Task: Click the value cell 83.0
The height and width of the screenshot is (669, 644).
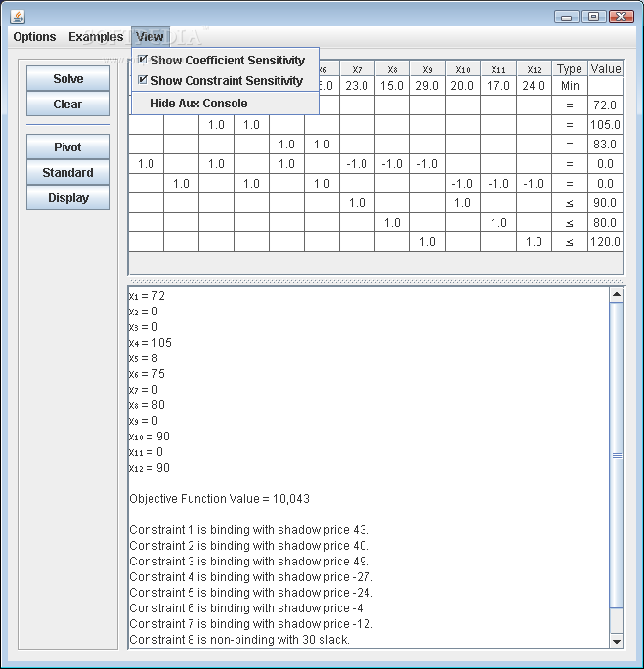Action: pos(606,145)
